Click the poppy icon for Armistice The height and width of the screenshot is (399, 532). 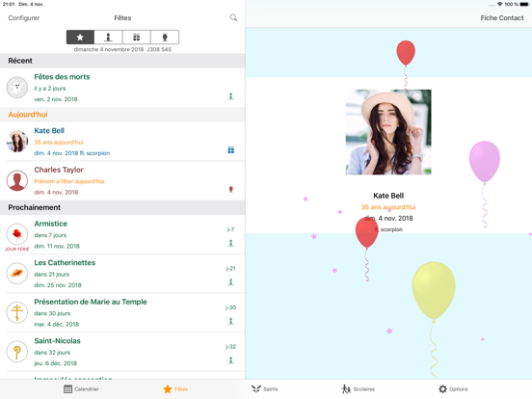point(17,234)
